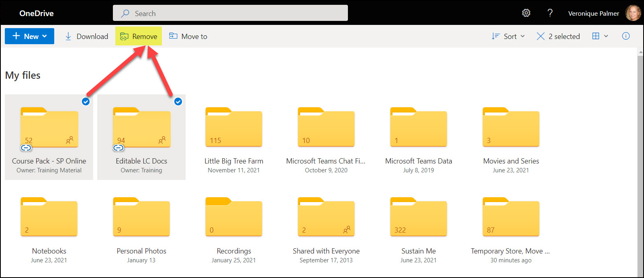Click the vertical scrollbar on the right
The width and height of the screenshot is (644, 278).
tap(640, 161)
